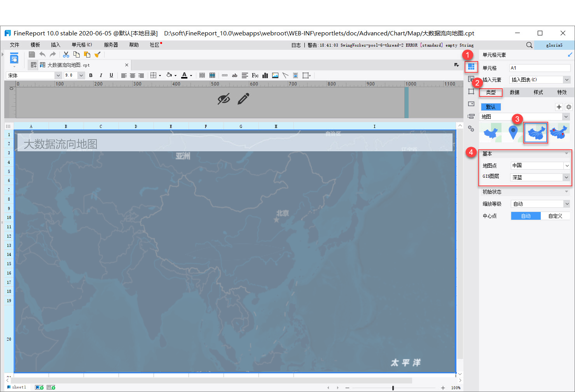
Task: Insert a chart using bar chart icon
Action: pyautogui.click(x=265, y=75)
